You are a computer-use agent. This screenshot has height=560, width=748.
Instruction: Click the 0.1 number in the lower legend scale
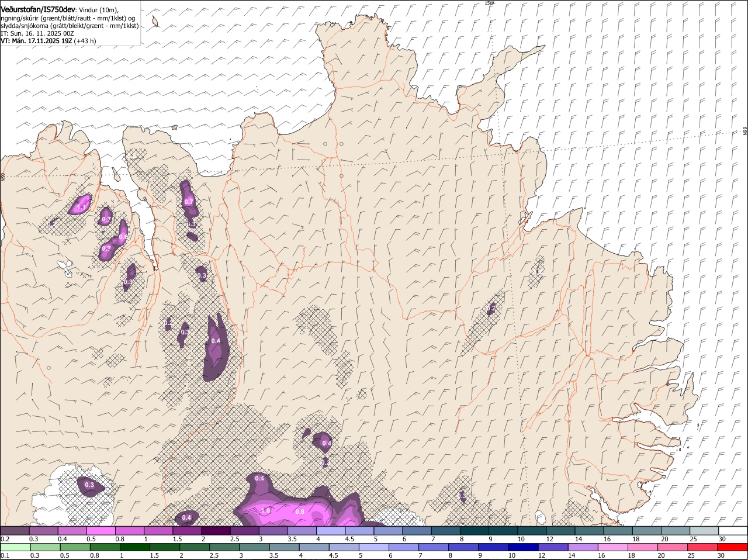(5, 555)
